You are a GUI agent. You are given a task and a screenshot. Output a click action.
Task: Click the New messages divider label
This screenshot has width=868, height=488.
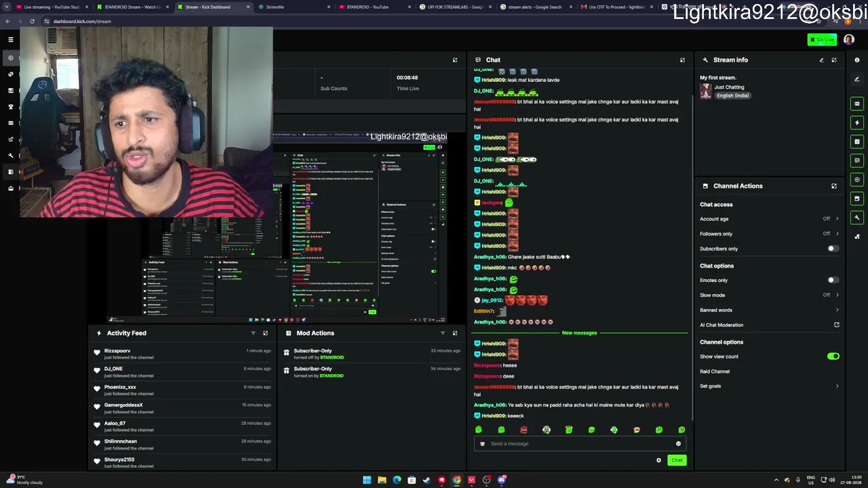point(579,333)
